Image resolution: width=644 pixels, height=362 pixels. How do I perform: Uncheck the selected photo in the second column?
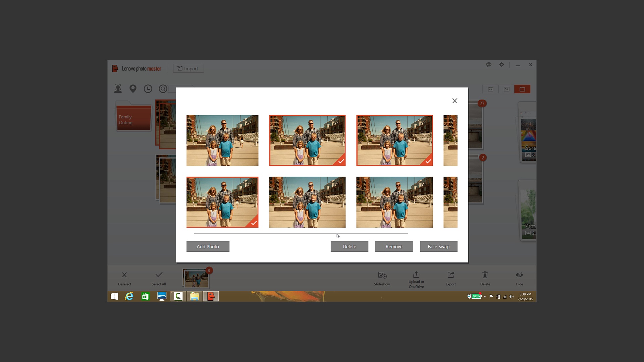(x=341, y=161)
